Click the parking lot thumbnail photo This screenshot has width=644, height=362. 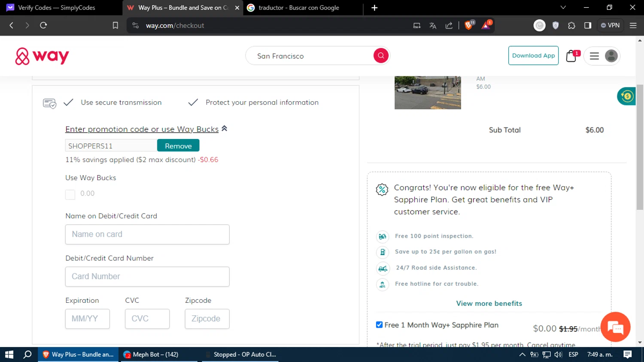point(428,93)
